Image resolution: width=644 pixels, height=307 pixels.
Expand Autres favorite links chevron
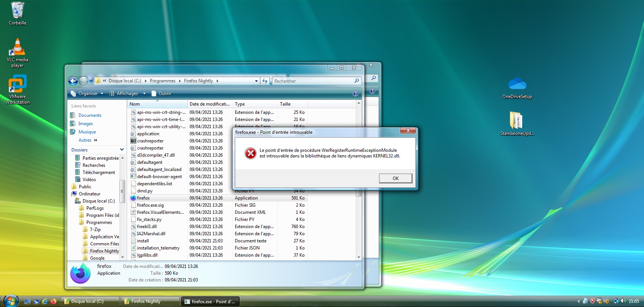click(95, 140)
